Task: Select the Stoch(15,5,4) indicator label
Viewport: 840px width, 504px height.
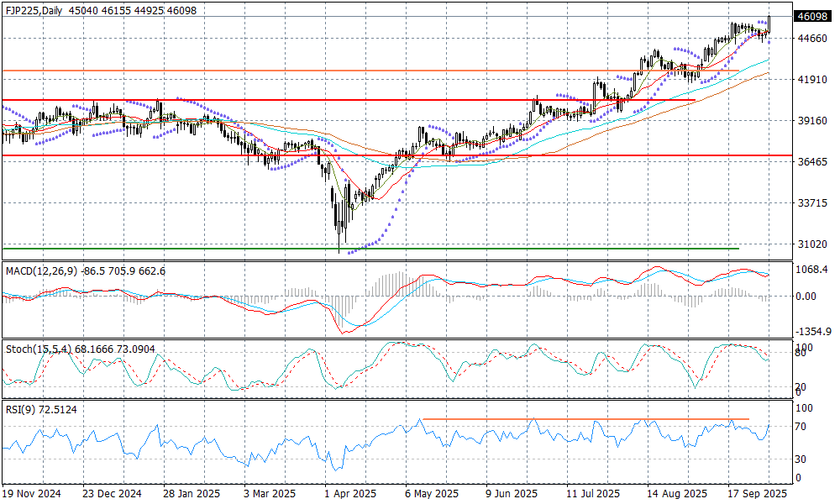Action: coord(38,349)
